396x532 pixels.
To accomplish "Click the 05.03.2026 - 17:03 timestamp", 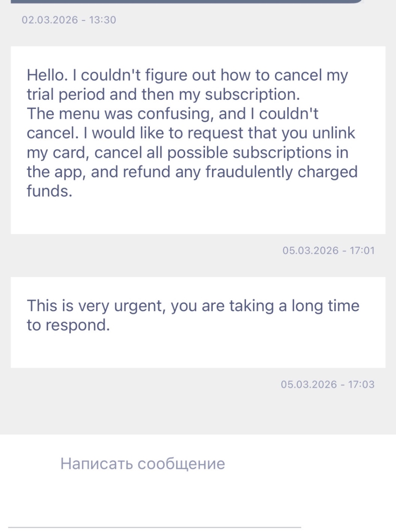I will tap(327, 384).
